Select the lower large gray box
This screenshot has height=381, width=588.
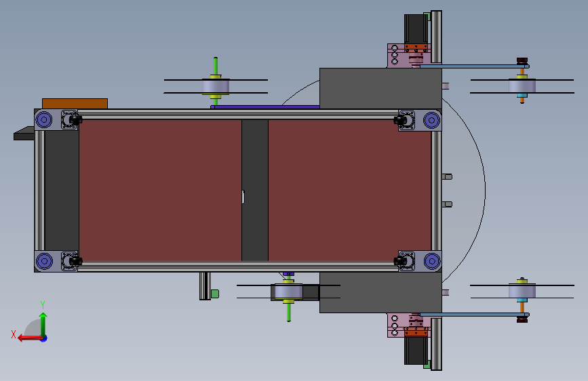(x=380, y=292)
